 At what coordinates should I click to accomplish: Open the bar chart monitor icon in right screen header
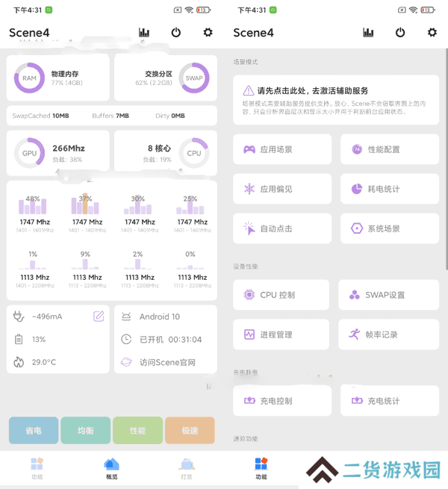click(368, 32)
